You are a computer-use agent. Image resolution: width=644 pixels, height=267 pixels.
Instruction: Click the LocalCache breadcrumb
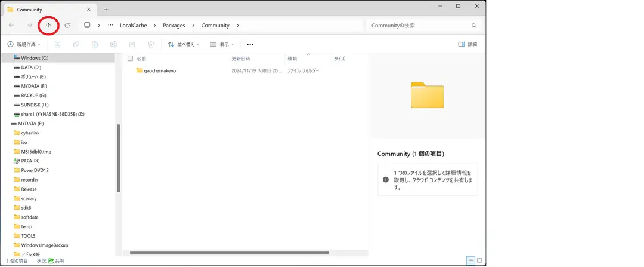click(133, 26)
